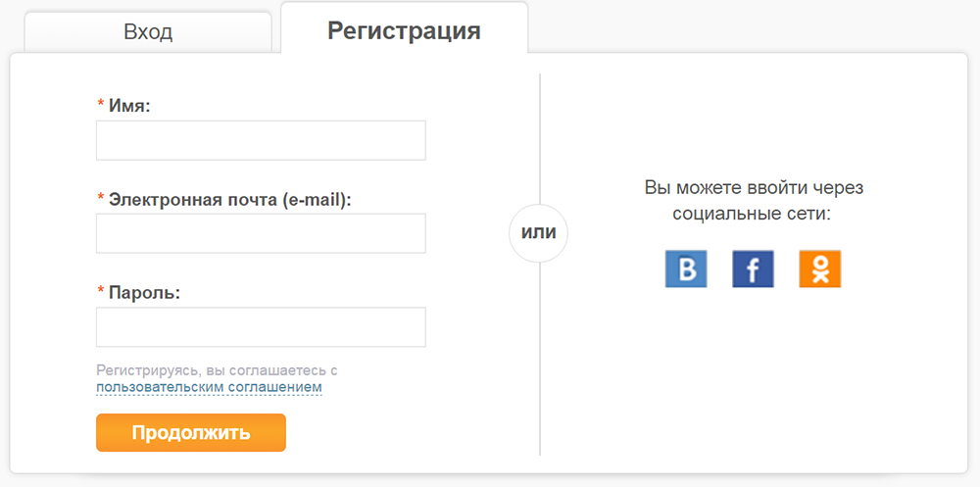Switch to the Вход tab
The image size is (980, 487).
tap(148, 31)
